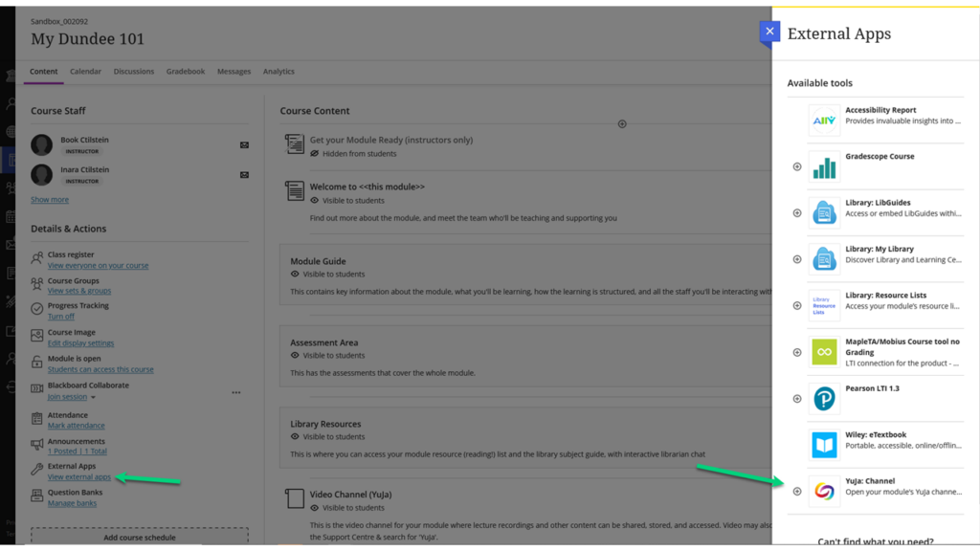Change Assessment Area 'Visible to students' setting
This screenshot has width=980, height=551.
pos(327,356)
